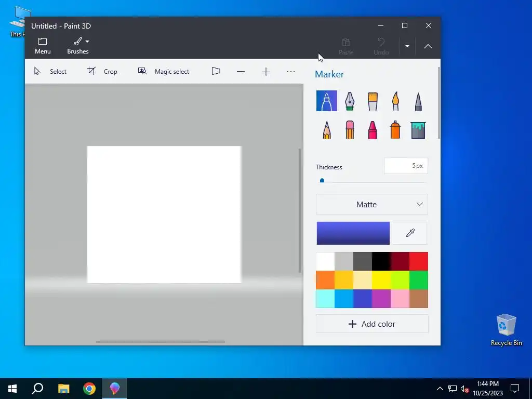Open the taskbar clock and date
The width and height of the screenshot is (532, 399).
[x=488, y=389]
